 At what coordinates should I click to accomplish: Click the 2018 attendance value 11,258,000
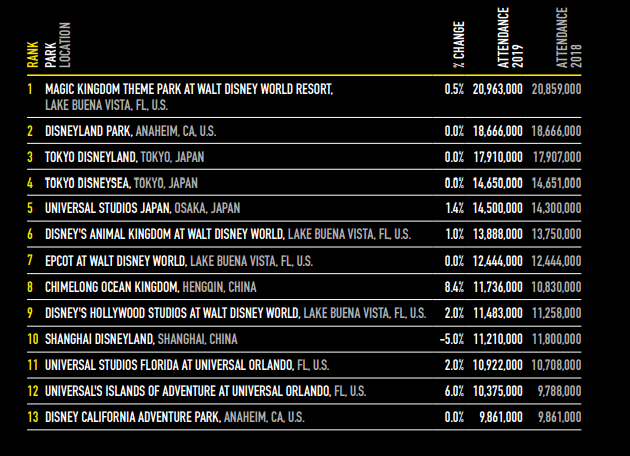(557, 313)
